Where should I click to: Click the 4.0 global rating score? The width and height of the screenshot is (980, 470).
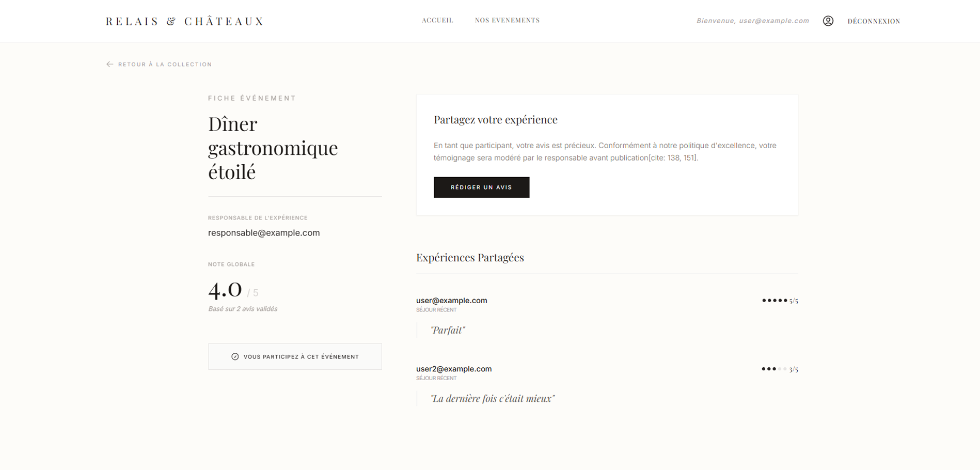[x=225, y=290]
